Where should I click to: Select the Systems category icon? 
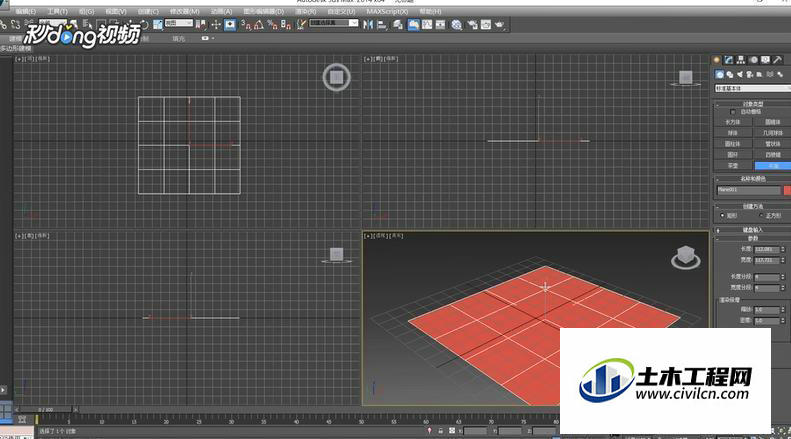pos(780,74)
